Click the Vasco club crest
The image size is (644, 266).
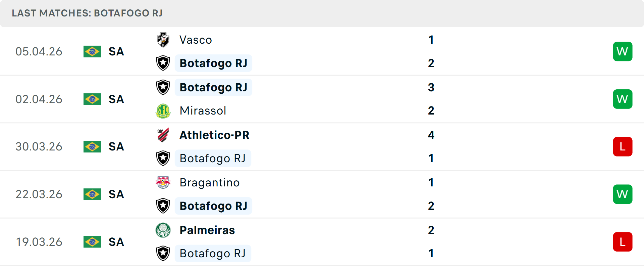click(163, 40)
